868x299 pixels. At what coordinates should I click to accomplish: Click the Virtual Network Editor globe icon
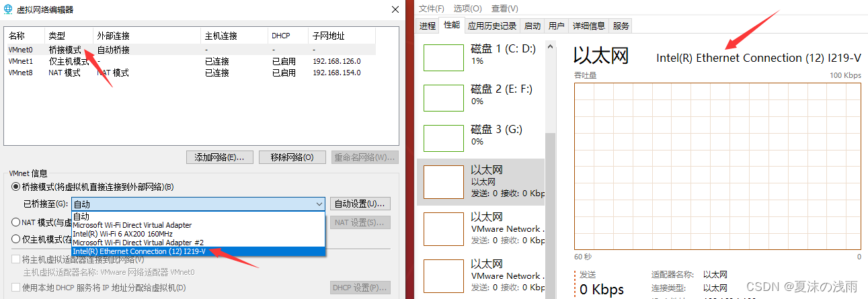pos(7,9)
